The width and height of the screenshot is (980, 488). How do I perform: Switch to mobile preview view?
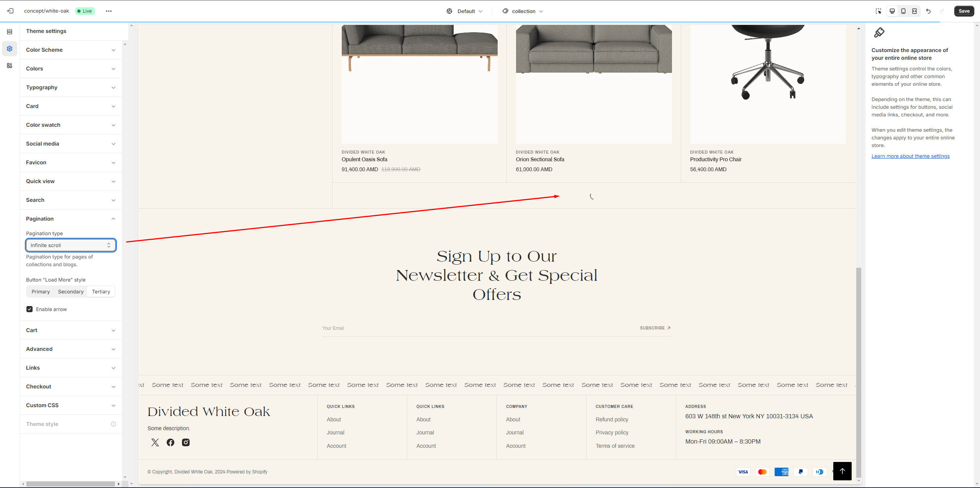click(x=903, y=11)
